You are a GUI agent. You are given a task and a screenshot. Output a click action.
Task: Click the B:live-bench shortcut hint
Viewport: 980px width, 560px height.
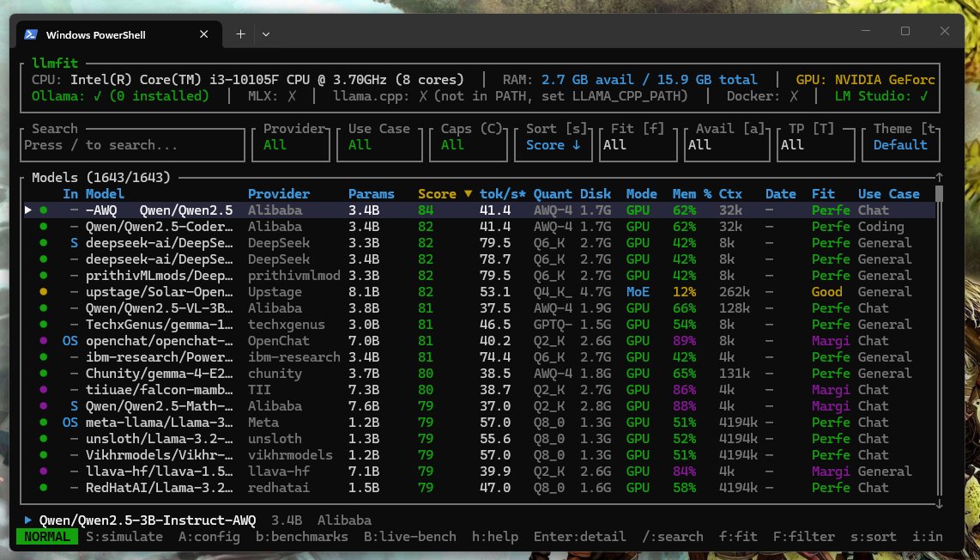[x=410, y=536]
